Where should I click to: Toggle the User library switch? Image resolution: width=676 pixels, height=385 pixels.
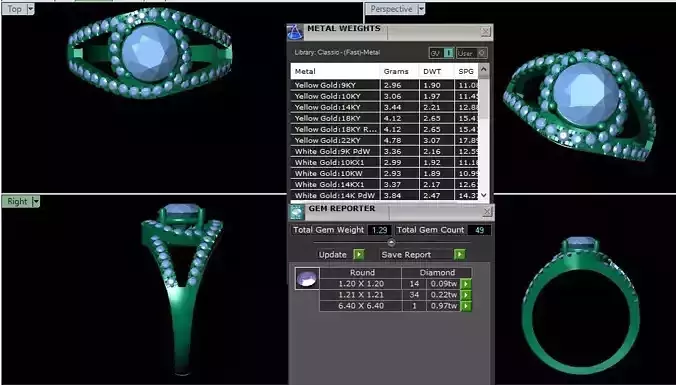point(472,53)
